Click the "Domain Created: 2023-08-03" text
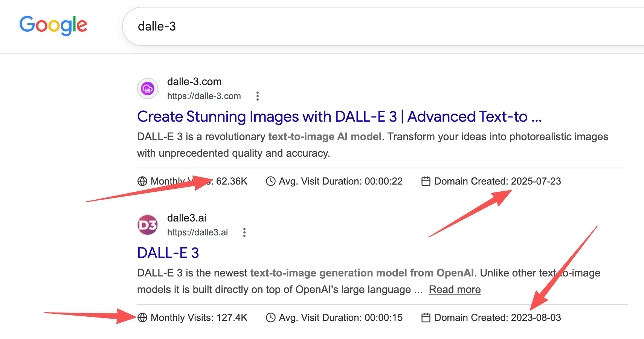Viewport: 644px width, 339px height. point(497,318)
